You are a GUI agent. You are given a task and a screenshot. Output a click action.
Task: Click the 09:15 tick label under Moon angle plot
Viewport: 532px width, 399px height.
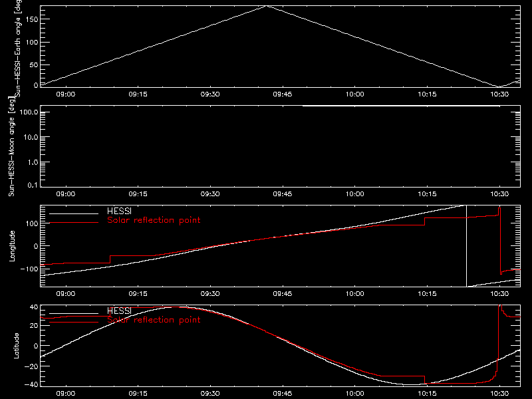pos(138,194)
